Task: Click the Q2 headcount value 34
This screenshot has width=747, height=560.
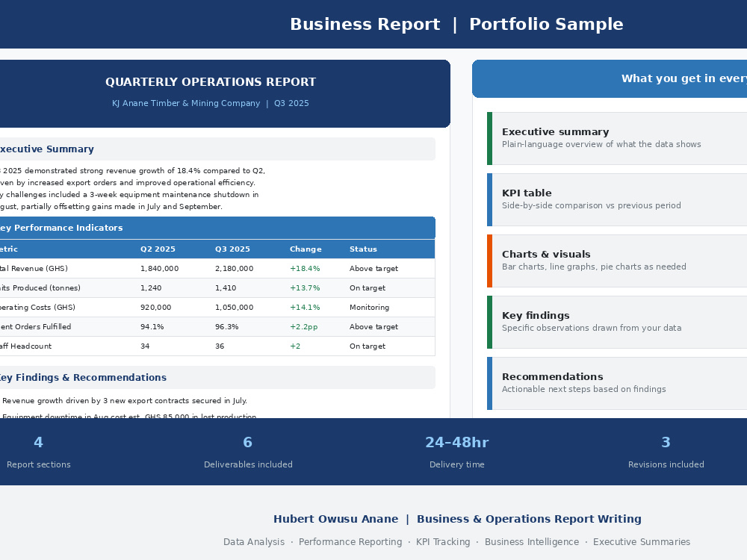Action: (x=145, y=346)
